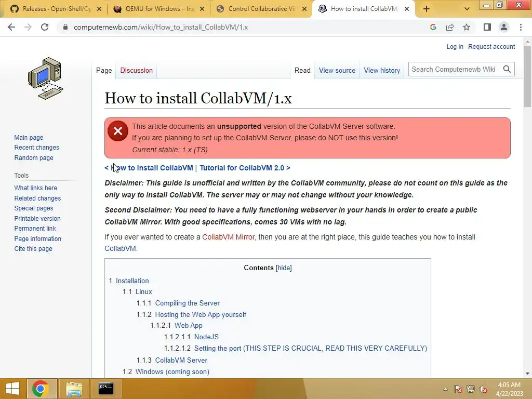This screenshot has width=532, height=399.
Task: Bookmark this page with the star icon
Action: (467, 27)
